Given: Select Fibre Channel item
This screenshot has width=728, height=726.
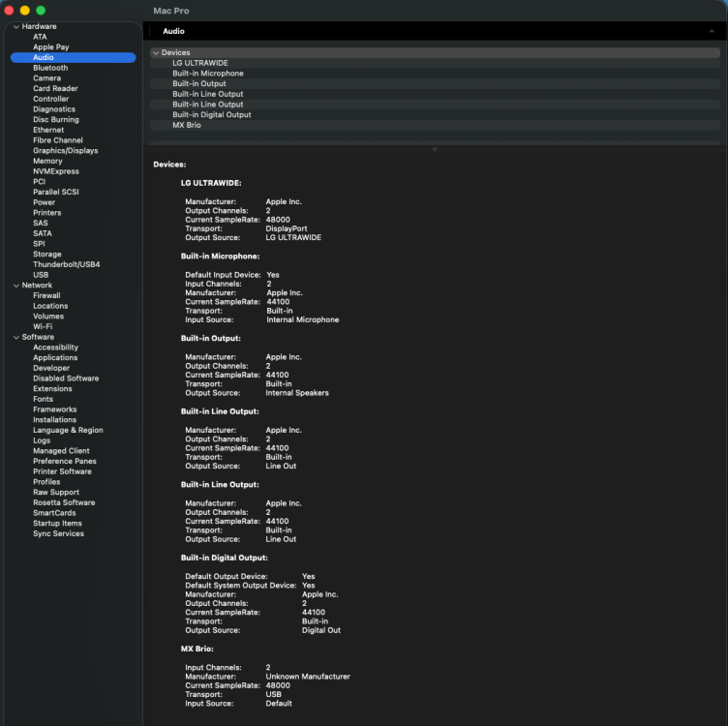Looking at the screenshot, I should (57, 140).
